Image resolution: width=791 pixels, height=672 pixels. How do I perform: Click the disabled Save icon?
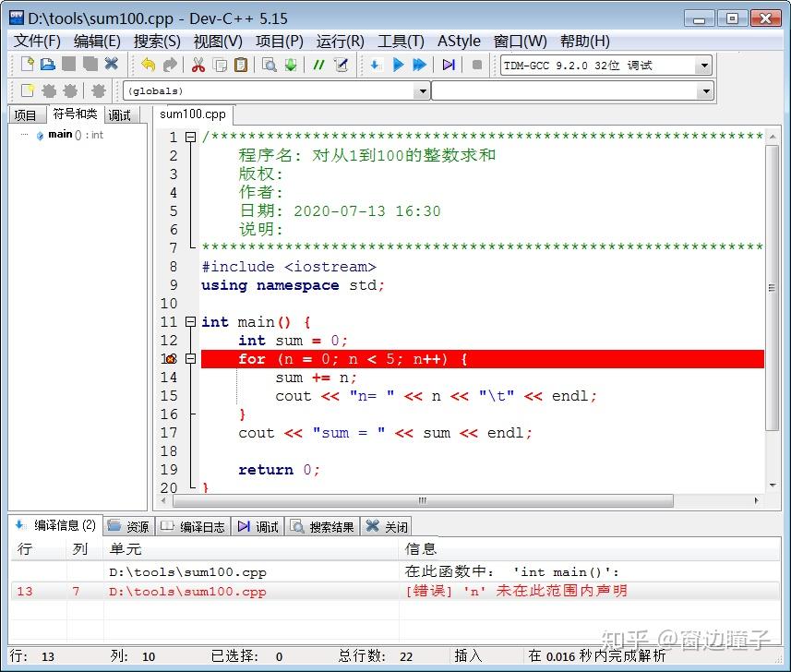pyautogui.click(x=68, y=64)
